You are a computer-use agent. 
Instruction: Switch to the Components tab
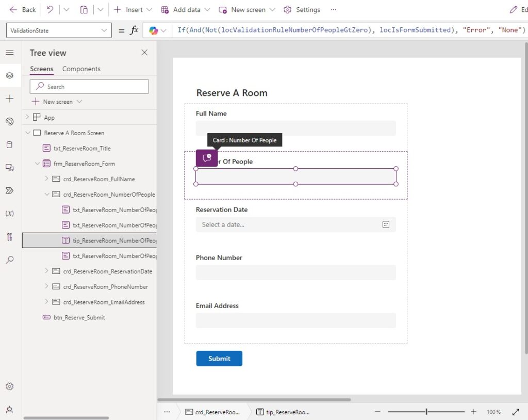[81, 69]
